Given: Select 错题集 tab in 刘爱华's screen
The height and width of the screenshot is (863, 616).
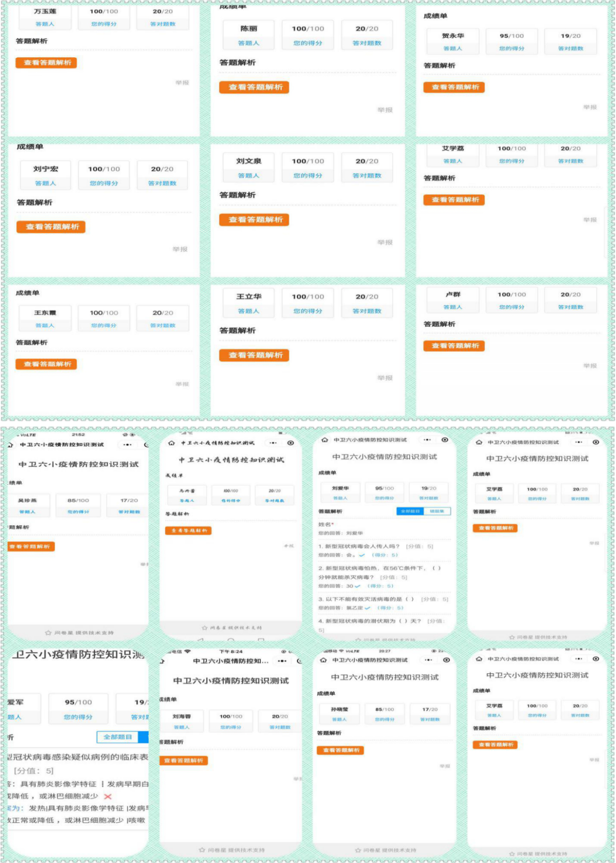Looking at the screenshot, I should (x=437, y=511).
